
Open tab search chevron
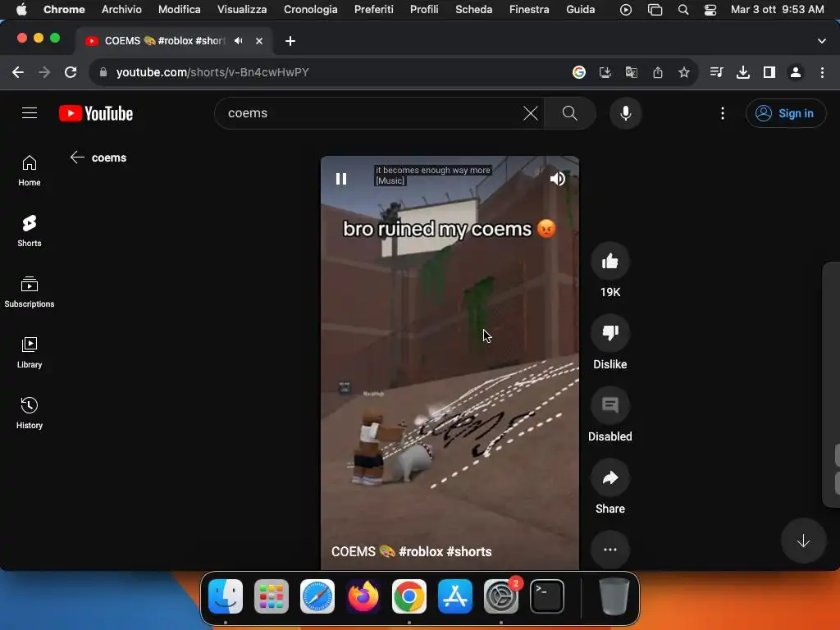tap(821, 41)
